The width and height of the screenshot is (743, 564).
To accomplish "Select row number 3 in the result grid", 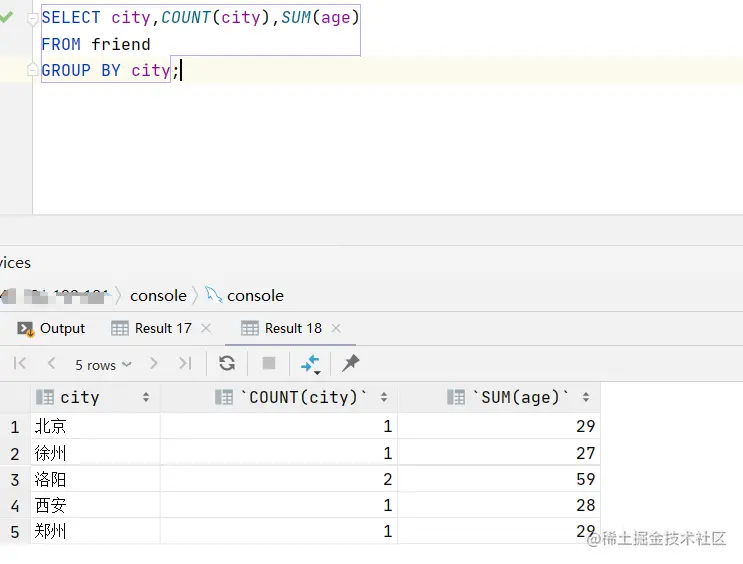I will [x=15, y=480].
